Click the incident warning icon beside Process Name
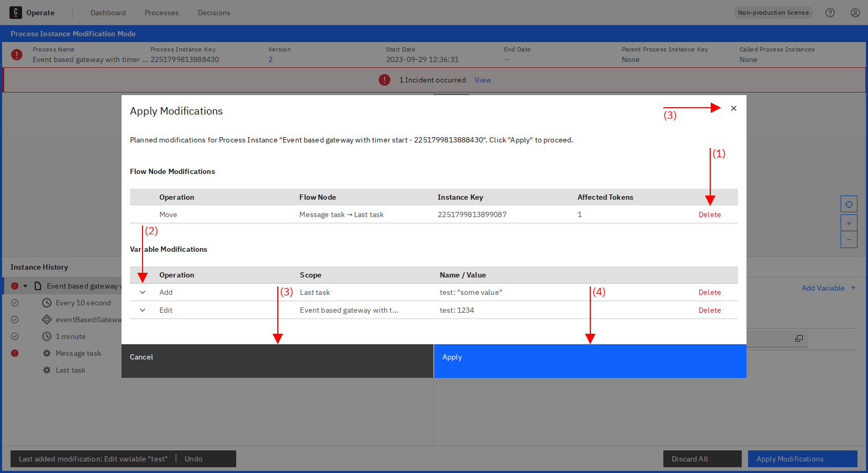This screenshot has width=868, height=473. (16, 54)
